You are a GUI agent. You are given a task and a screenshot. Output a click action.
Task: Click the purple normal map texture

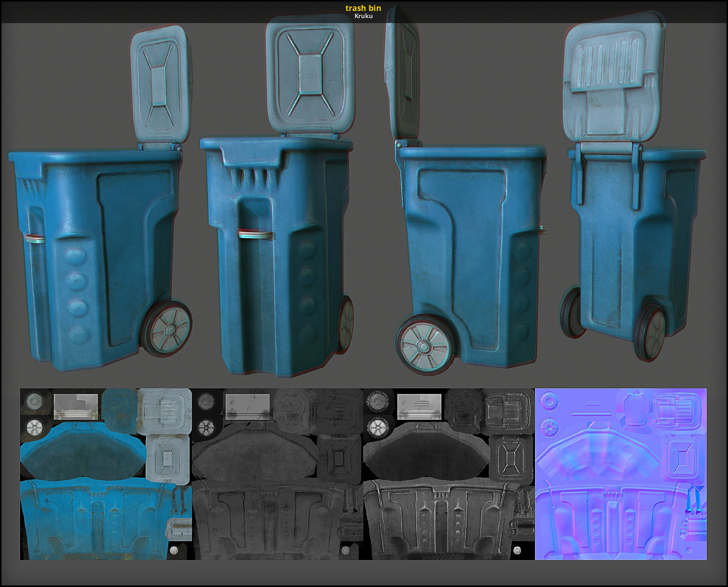[x=621, y=474]
